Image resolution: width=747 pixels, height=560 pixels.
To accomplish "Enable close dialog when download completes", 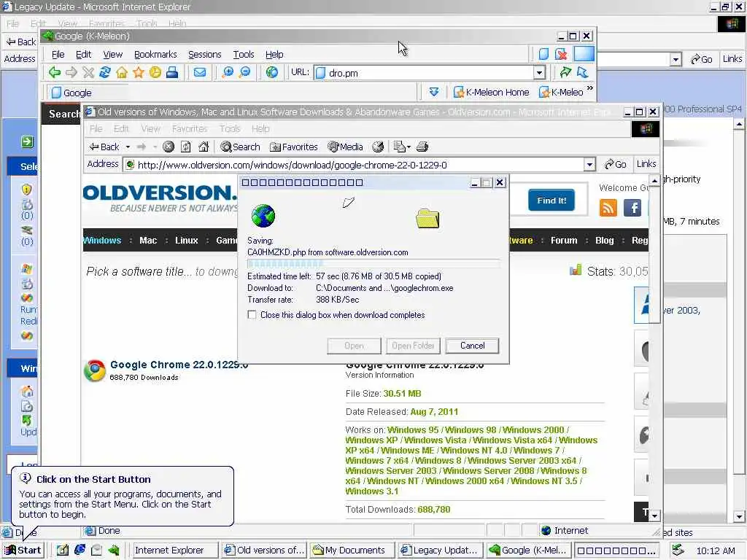I will [x=252, y=315].
